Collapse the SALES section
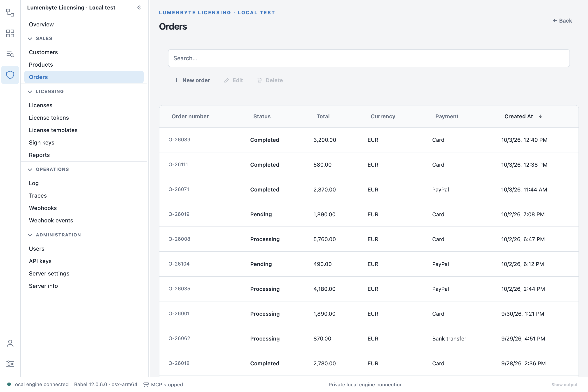This screenshot has height=392, width=588. click(30, 38)
